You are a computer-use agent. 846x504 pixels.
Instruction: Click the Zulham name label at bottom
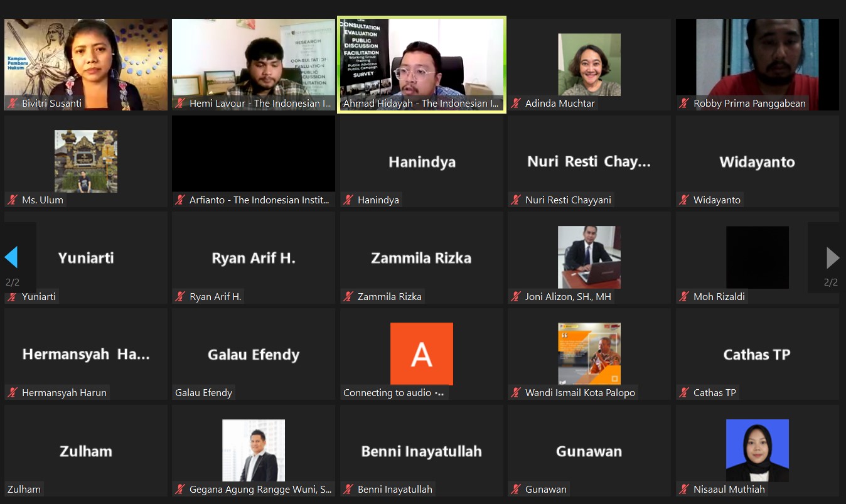tap(24, 490)
